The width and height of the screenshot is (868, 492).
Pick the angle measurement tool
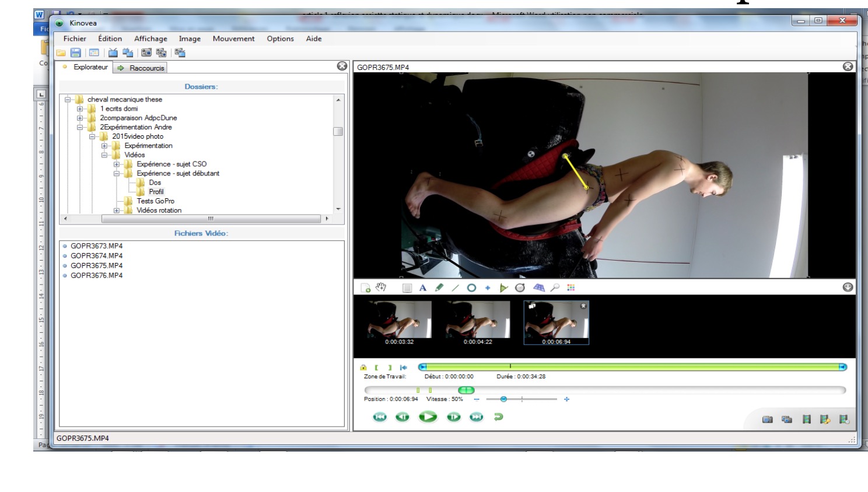point(504,288)
